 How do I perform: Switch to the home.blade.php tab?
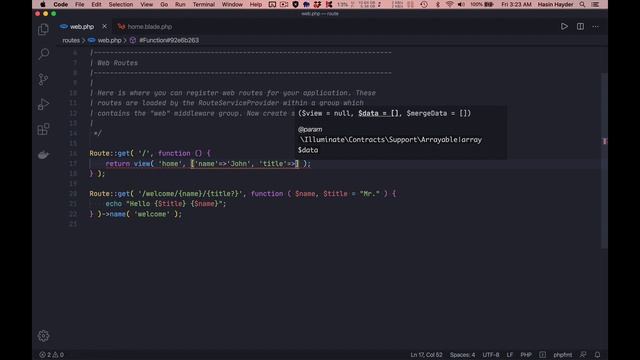click(x=150, y=27)
